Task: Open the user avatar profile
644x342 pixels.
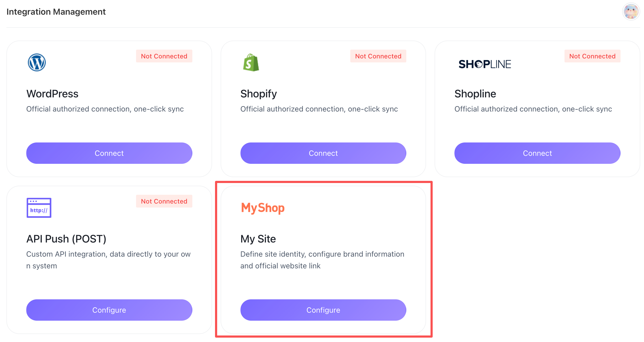Action: [631, 12]
